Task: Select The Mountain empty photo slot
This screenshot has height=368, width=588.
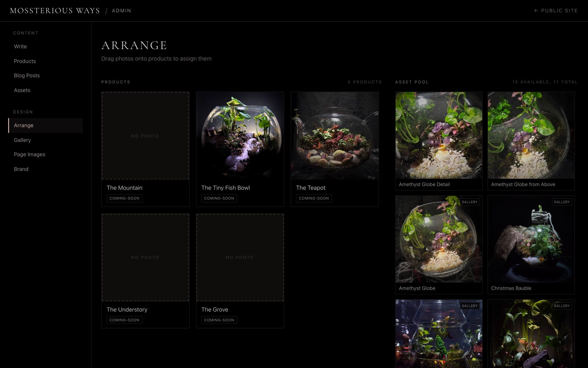Action: (145, 136)
